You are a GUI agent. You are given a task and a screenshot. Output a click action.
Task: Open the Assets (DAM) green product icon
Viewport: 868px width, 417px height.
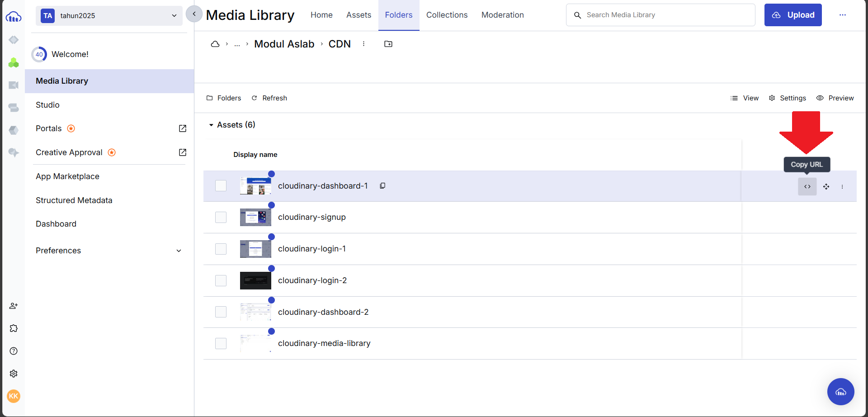(14, 62)
